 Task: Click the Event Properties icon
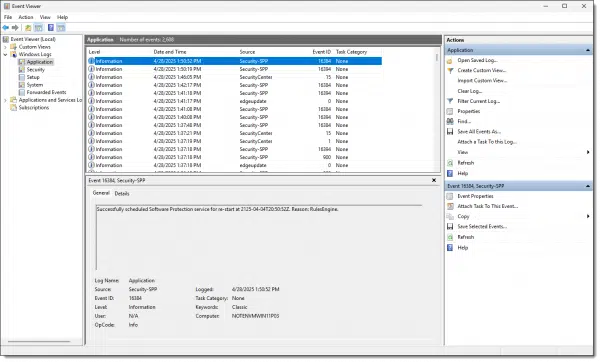click(450, 196)
